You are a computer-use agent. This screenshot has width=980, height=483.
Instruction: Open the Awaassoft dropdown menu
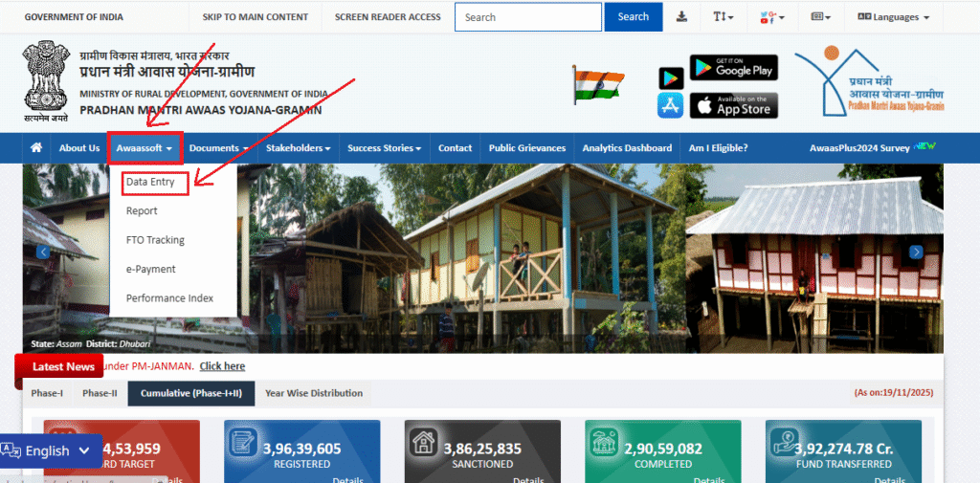(x=145, y=148)
